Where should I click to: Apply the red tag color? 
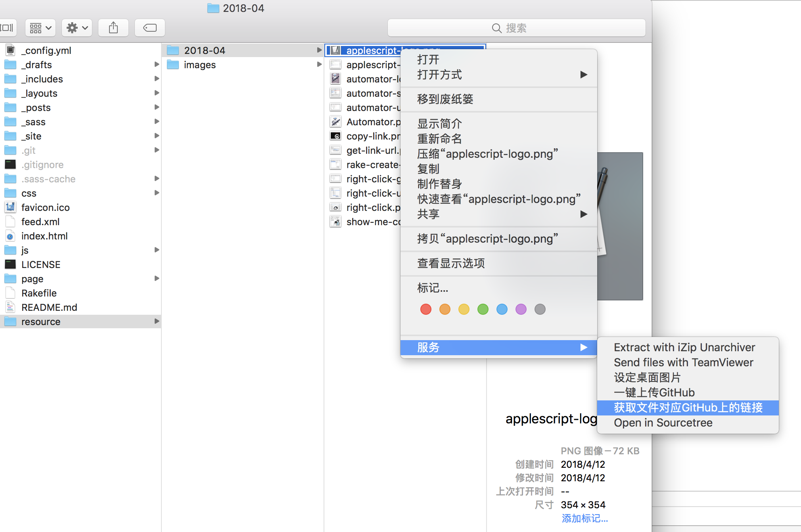(426, 309)
